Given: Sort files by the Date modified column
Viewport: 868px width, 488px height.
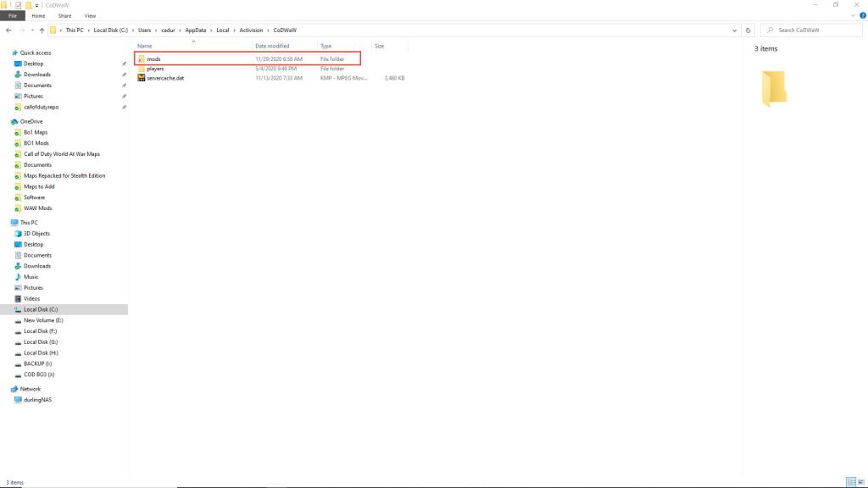Looking at the screenshot, I should [x=272, y=46].
